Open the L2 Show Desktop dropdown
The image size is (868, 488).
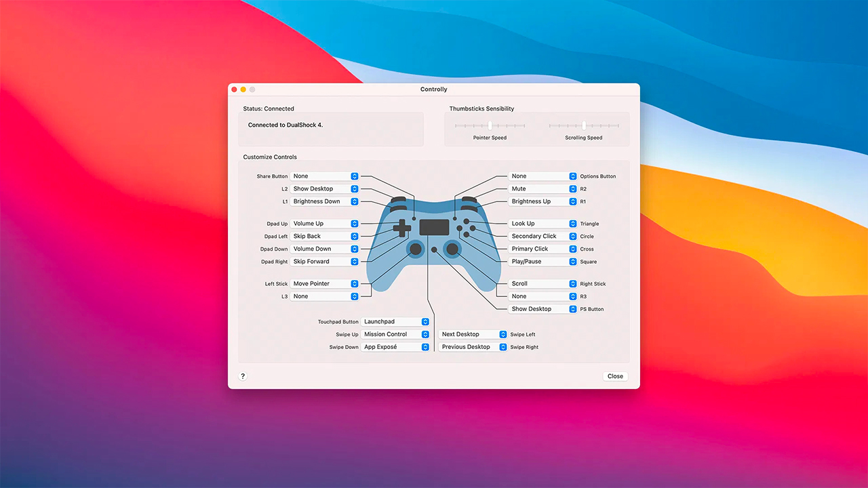(325, 189)
